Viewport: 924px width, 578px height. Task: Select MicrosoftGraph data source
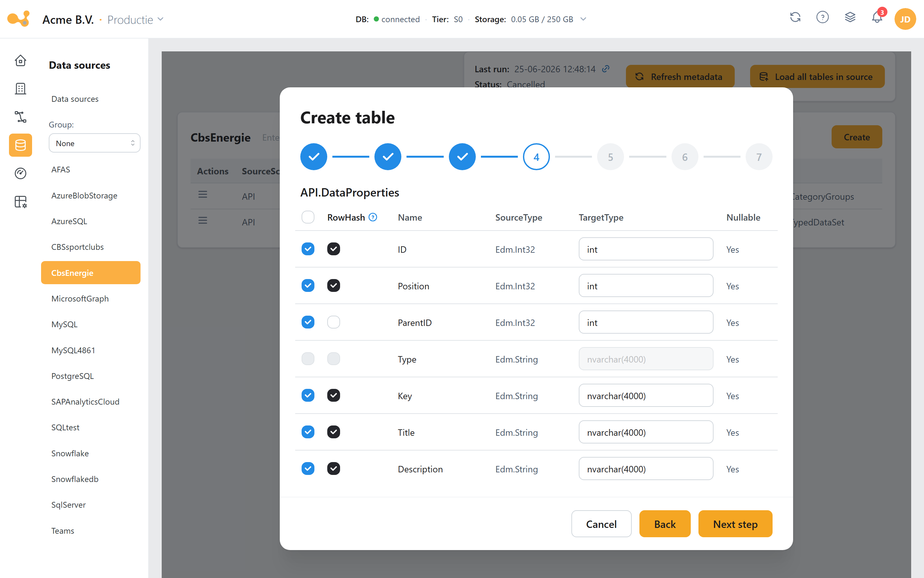click(80, 299)
